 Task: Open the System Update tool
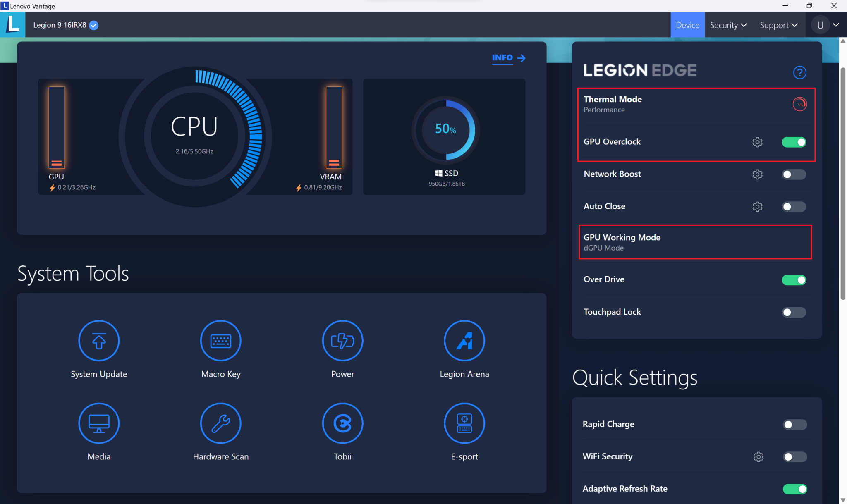point(99,341)
